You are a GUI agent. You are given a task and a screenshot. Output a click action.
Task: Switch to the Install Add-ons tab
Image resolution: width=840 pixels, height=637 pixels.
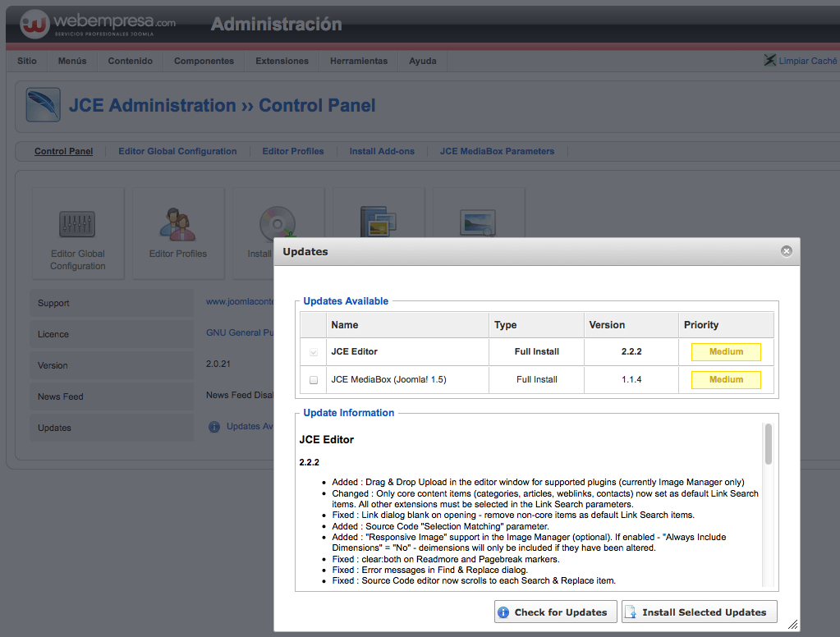382,151
